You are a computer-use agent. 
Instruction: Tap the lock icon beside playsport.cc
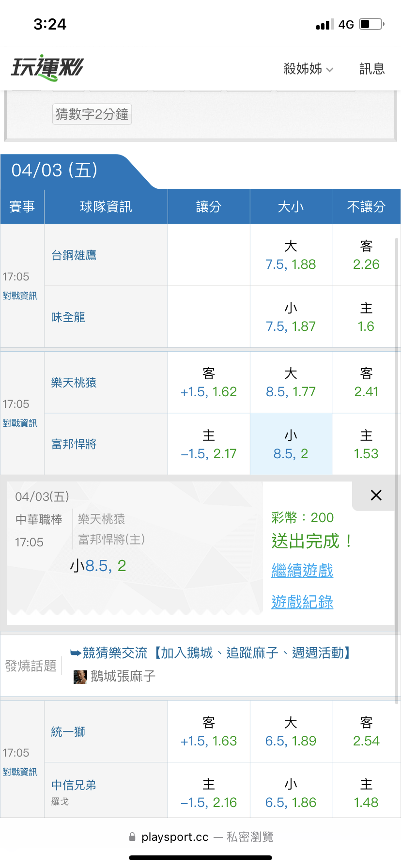pyautogui.click(x=132, y=837)
